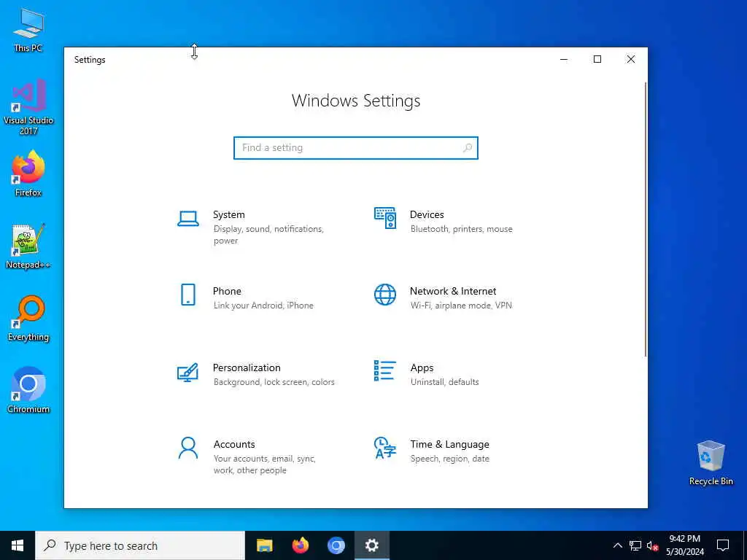Viewport: 747px width, 560px height.
Task: Open the Windows Start button
Action: (x=18, y=545)
